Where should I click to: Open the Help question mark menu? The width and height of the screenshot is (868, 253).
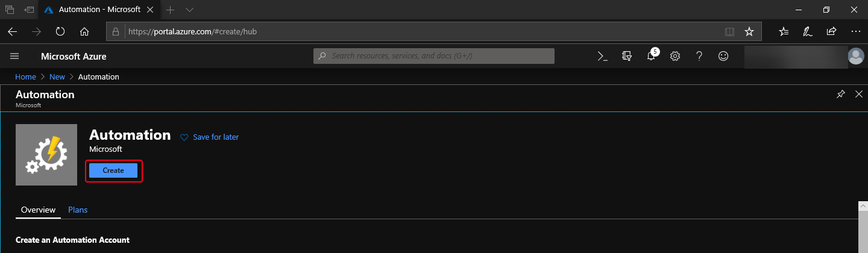click(699, 56)
